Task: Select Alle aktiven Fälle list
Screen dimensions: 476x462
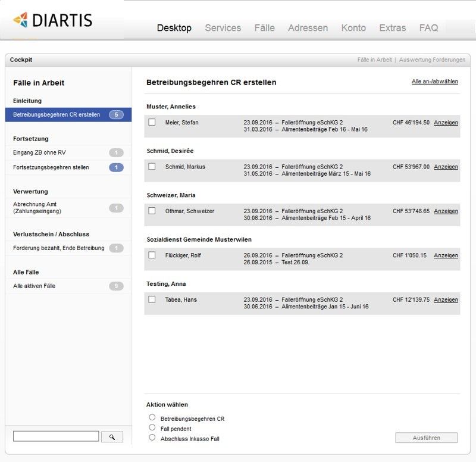Action: point(35,286)
